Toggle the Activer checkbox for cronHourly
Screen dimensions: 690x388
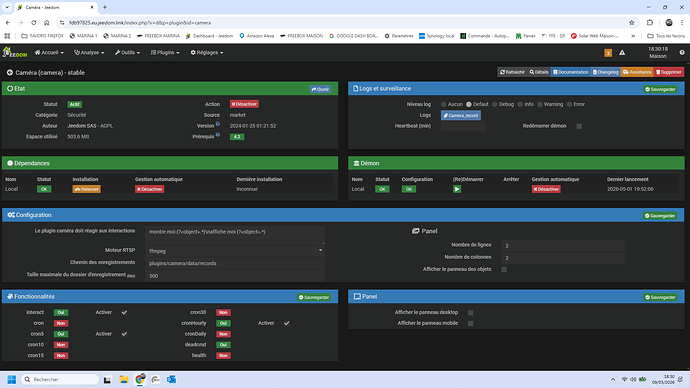point(286,323)
